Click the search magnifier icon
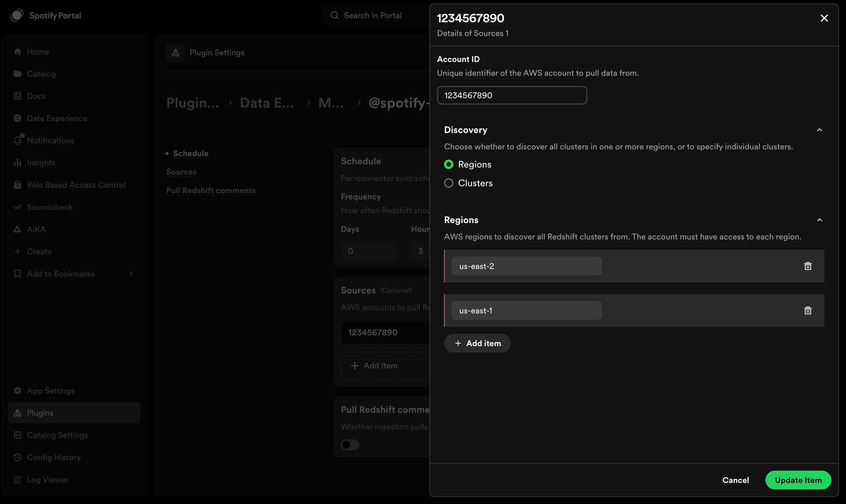Screen dimensions: 846x504 point(335,15)
